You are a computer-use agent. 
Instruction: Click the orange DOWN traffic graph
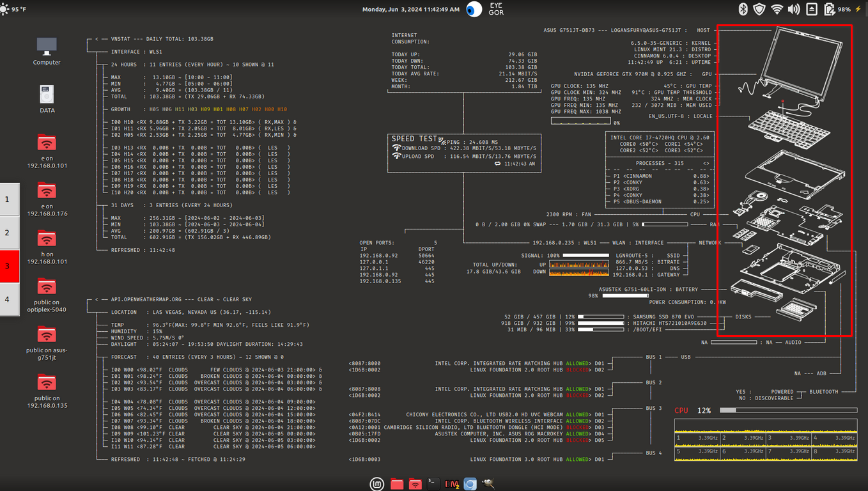[579, 272]
